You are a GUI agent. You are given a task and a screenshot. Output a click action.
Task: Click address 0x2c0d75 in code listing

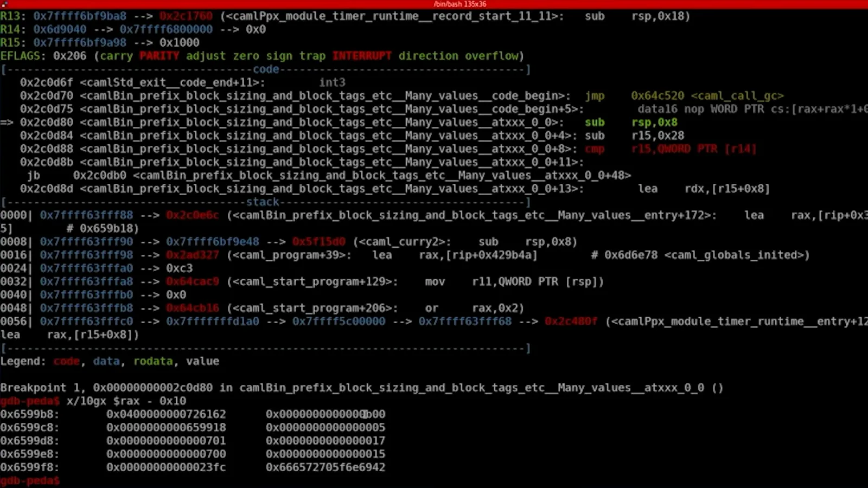(x=47, y=109)
